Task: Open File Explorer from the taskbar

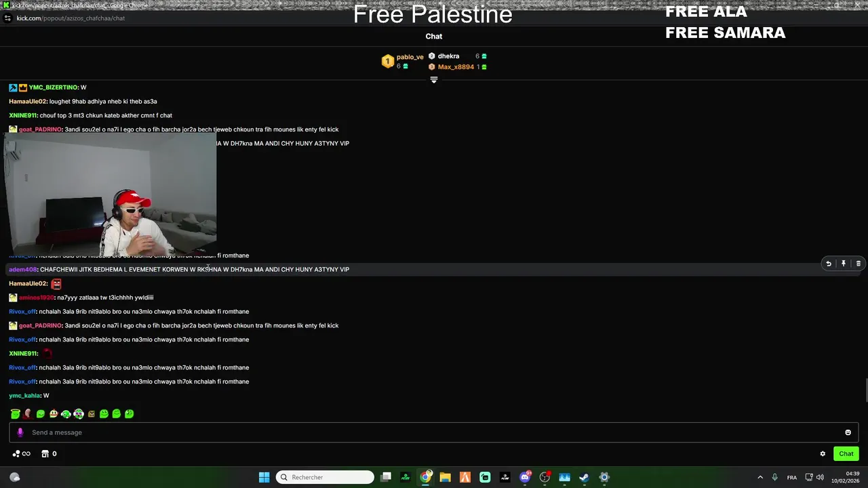Action: click(446, 477)
